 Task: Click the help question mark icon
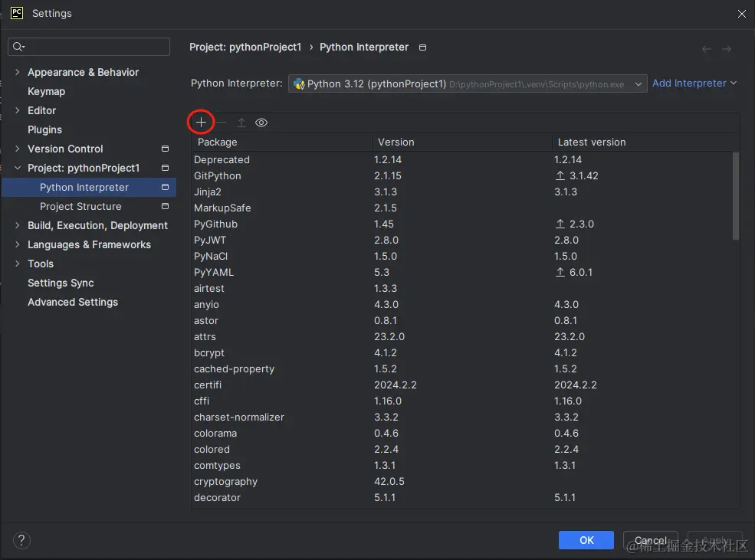point(21,540)
